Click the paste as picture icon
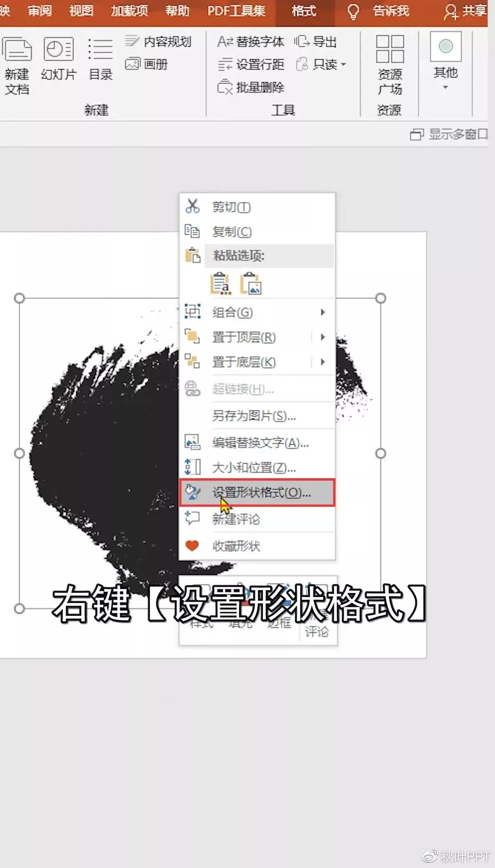This screenshot has height=868, width=495. [251, 283]
